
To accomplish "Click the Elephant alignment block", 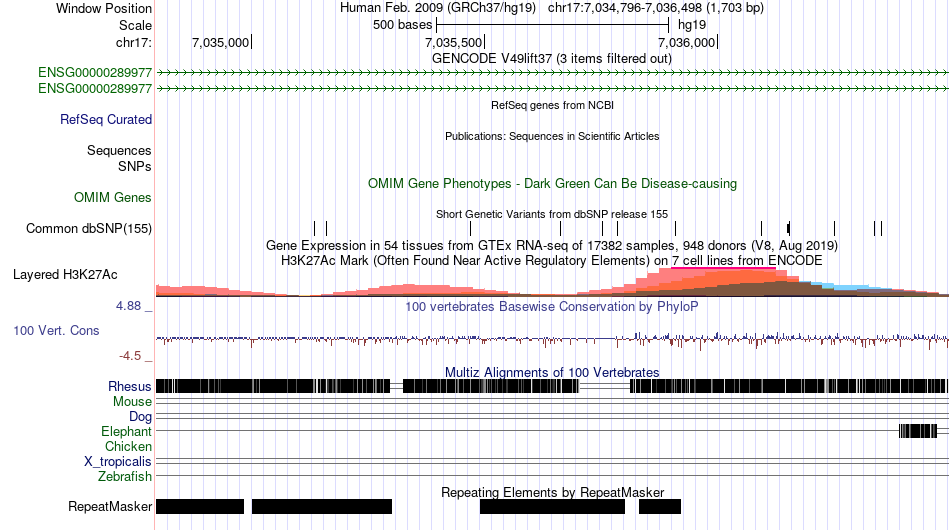I will point(918,431).
